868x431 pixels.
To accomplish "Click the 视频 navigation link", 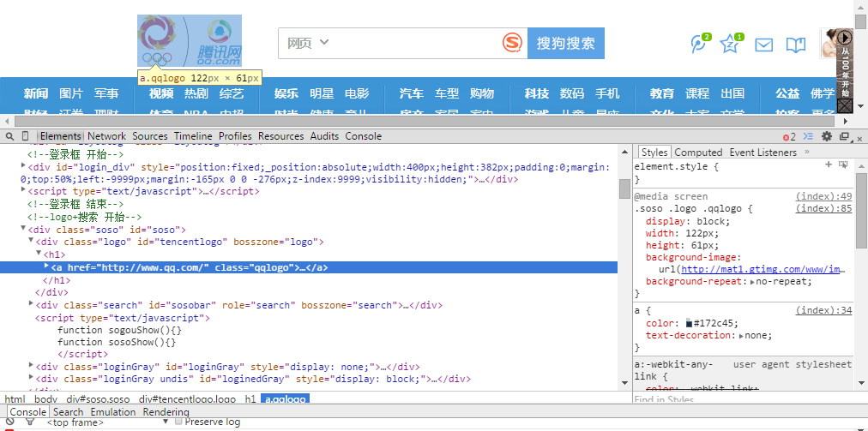I will point(161,93).
